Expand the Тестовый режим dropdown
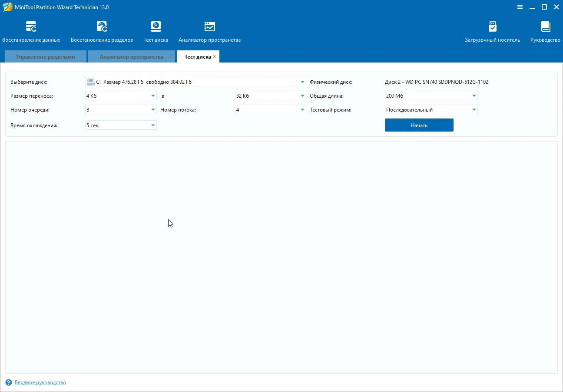This screenshot has width=563, height=392. (474, 110)
